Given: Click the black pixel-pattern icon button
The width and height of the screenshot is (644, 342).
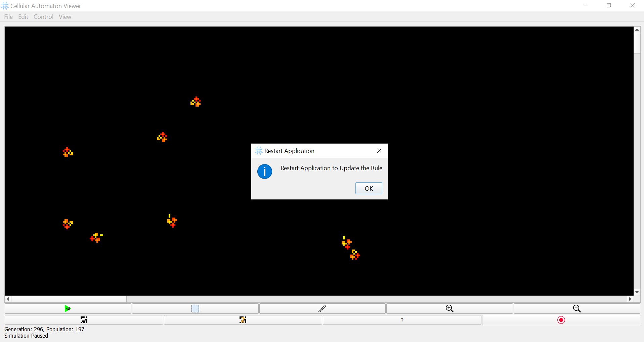Looking at the screenshot, I should tap(84, 320).
